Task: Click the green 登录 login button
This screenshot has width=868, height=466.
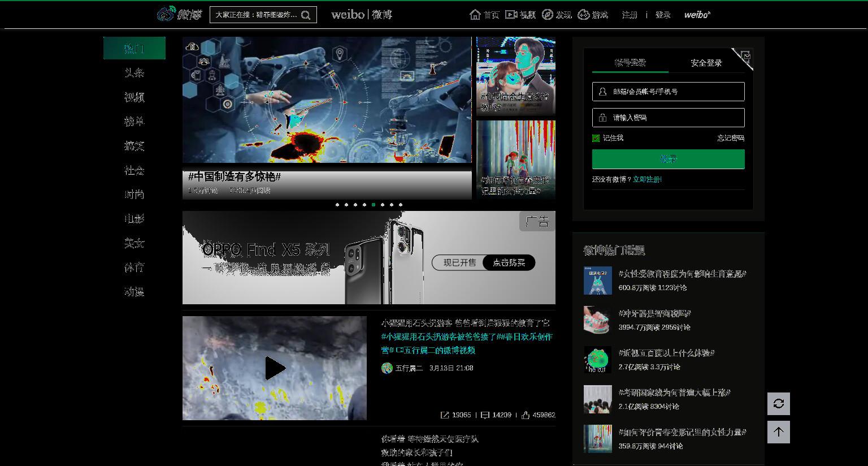Action: (669, 159)
